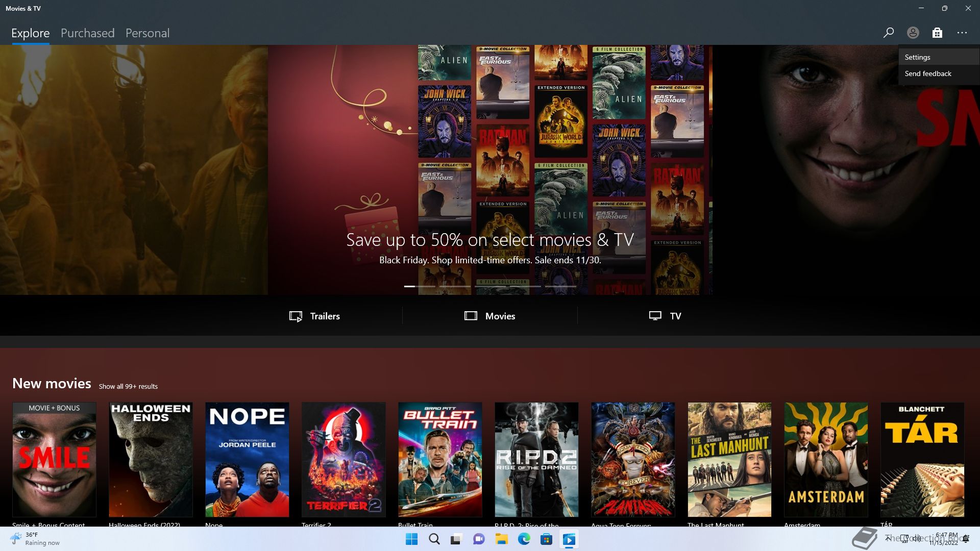Open taskbar Search

pyautogui.click(x=434, y=539)
